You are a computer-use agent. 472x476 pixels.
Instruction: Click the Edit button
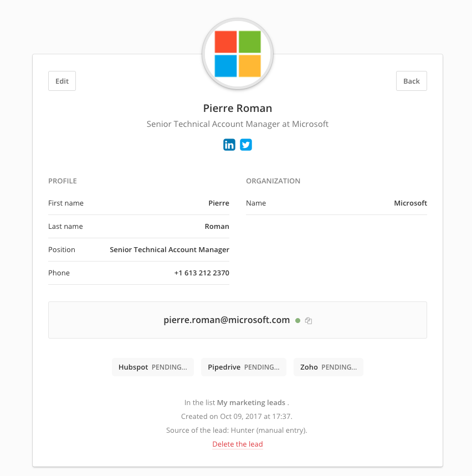(x=62, y=81)
